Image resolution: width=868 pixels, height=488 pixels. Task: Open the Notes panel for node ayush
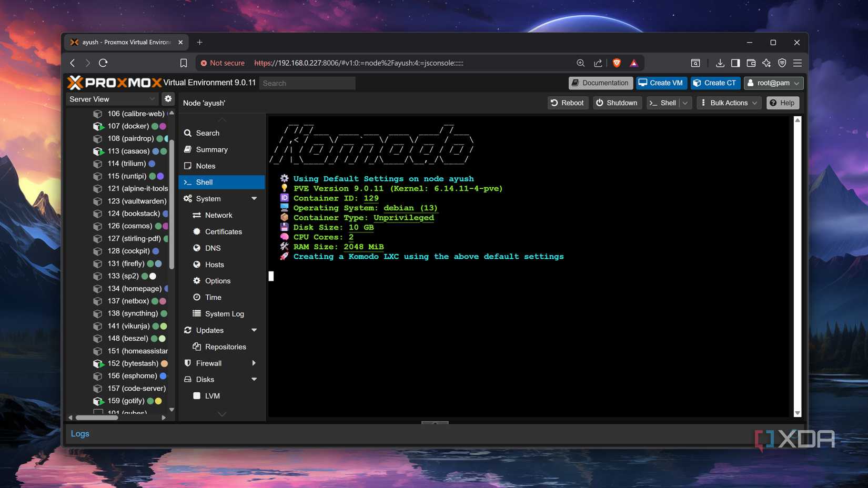coord(205,166)
